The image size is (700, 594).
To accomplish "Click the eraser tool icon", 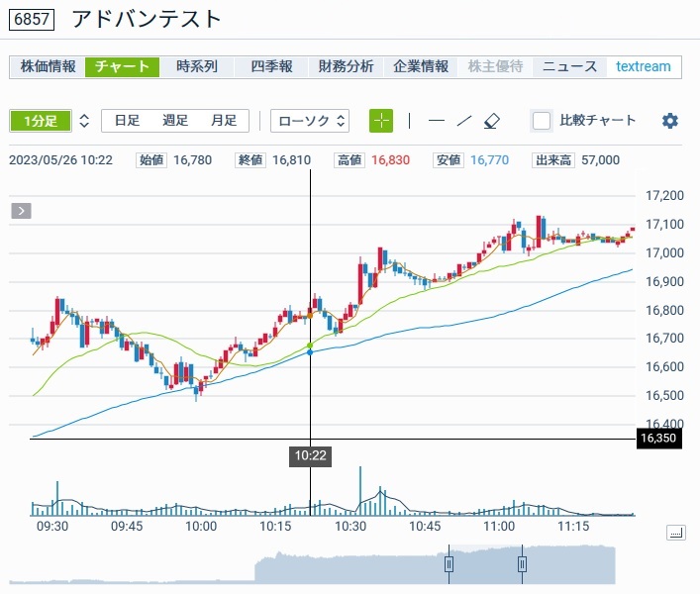I will tap(492, 121).
